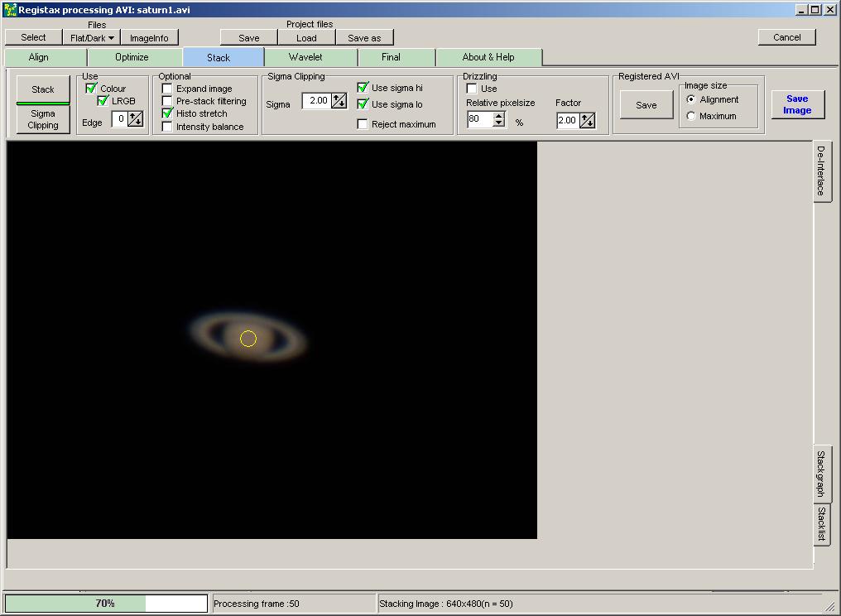The height and width of the screenshot is (616, 841).
Task: Click the ImageInfo button
Action: (x=149, y=37)
